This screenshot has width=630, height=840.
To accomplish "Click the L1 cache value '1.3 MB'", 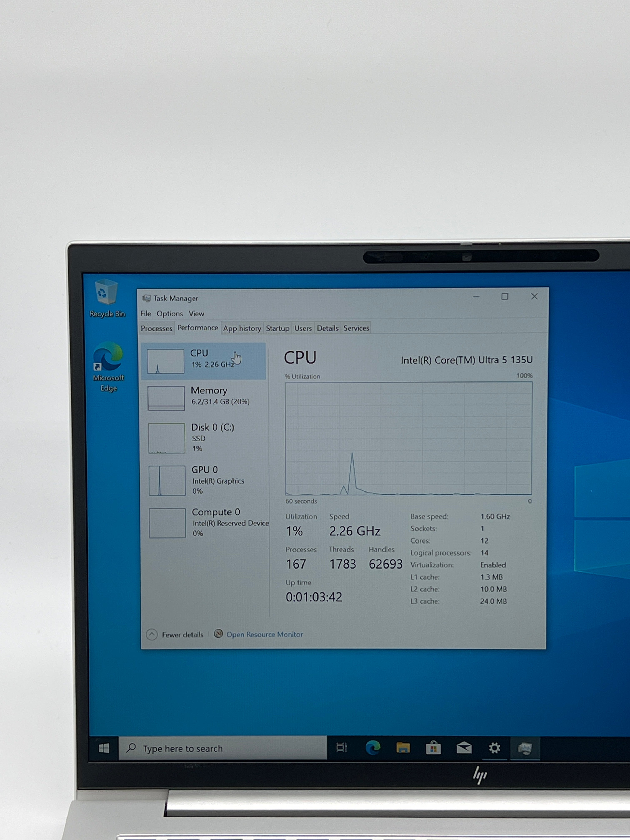I will [x=491, y=577].
